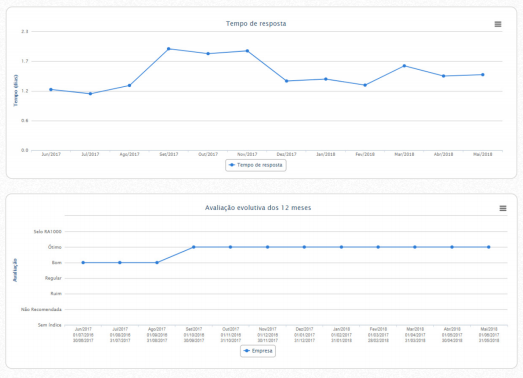Select the Mar/2018 Ótimo point on evaluation chart
The width and height of the screenshot is (523, 378).
tap(415, 247)
